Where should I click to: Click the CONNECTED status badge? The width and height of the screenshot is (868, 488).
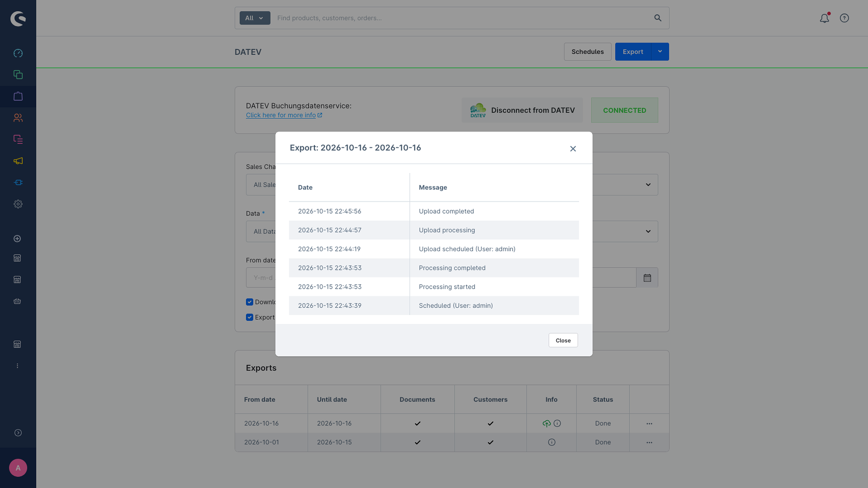pos(624,110)
